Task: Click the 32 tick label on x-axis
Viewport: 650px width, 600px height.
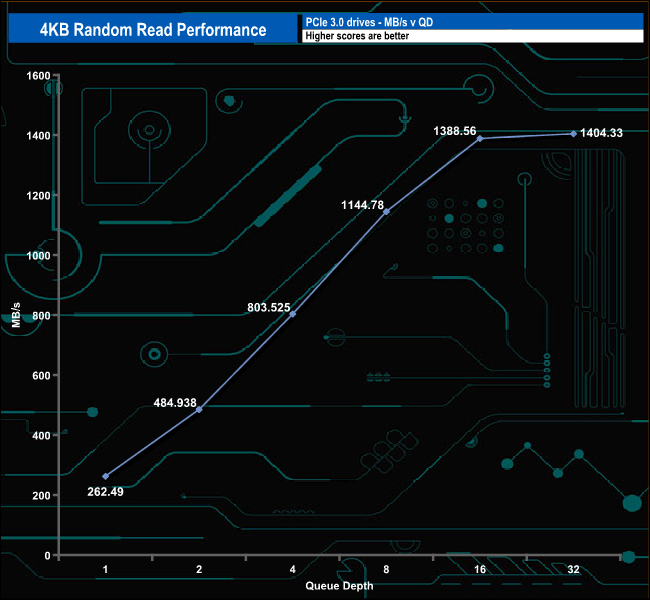Action: (573, 570)
